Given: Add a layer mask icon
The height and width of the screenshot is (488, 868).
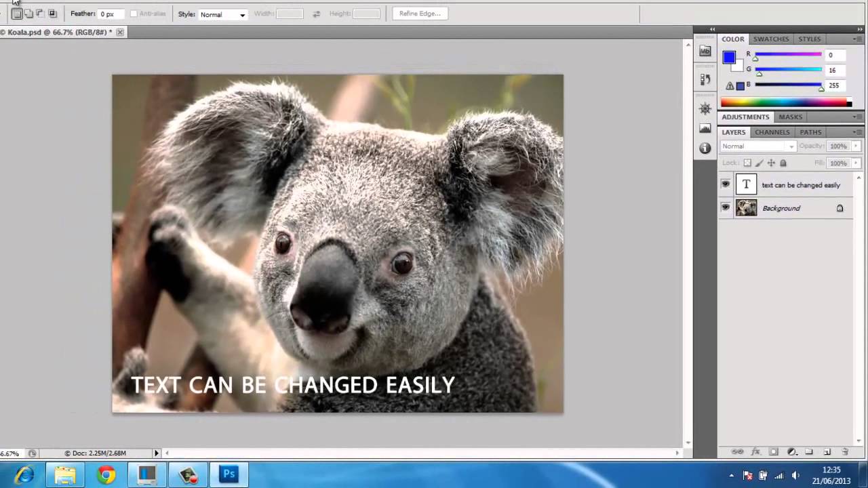Looking at the screenshot, I should [x=773, y=452].
